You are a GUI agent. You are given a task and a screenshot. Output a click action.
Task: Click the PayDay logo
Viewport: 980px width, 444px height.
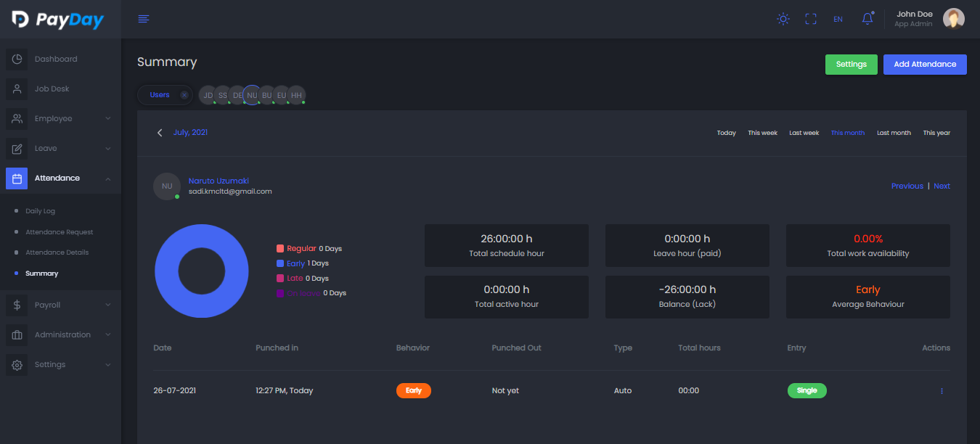coord(58,20)
